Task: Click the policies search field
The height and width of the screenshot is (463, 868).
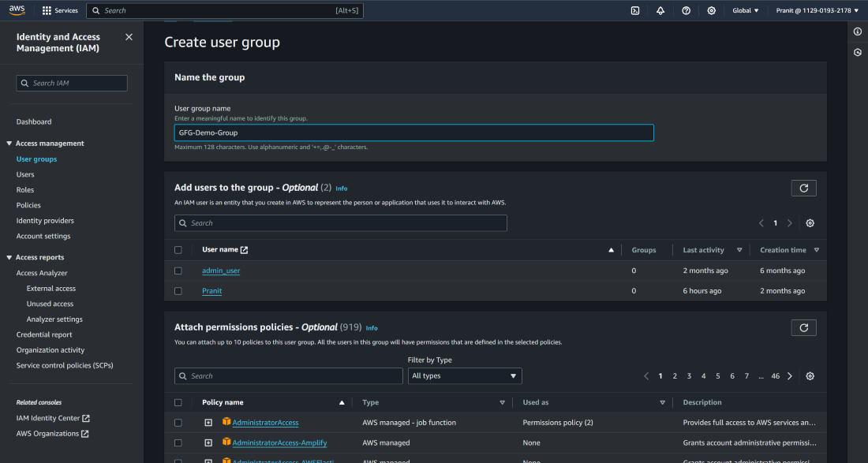Action: coord(288,376)
